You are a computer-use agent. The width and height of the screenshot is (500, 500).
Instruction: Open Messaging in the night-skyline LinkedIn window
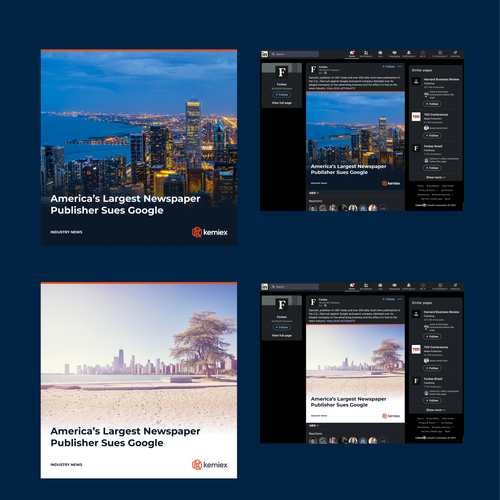pyautogui.click(x=394, y=54)
